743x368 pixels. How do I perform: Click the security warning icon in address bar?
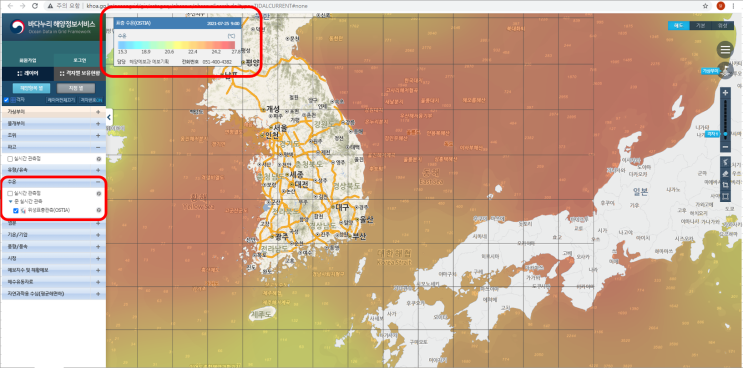click(50, 6)
